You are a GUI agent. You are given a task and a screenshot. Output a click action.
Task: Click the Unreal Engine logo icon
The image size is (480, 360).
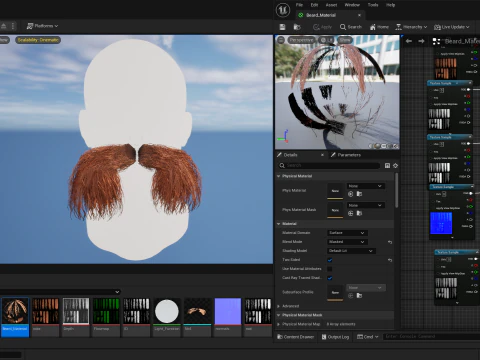(x=283, y=10)
